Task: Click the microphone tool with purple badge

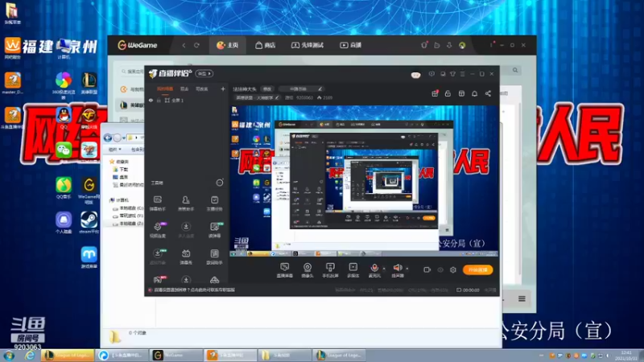Action: (157, 230)
